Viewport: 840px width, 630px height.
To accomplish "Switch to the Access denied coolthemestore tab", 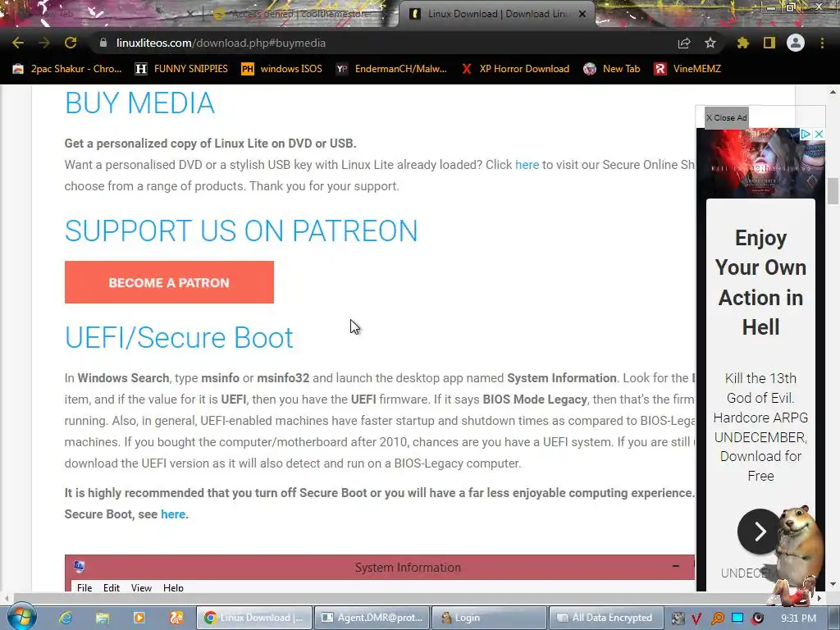I will 300,14.
